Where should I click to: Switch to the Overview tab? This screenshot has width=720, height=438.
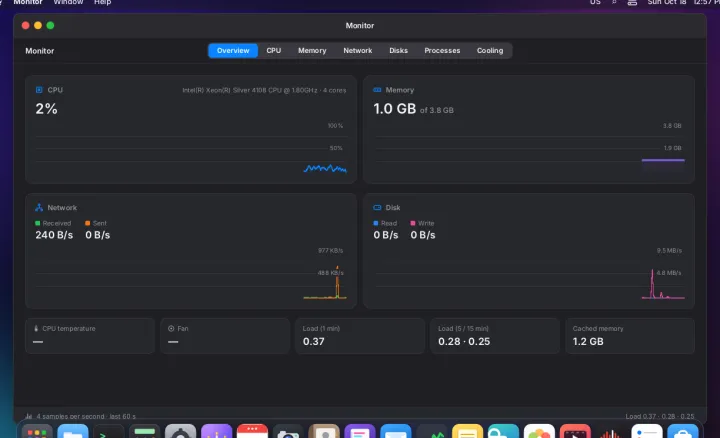tap(233, 51)
